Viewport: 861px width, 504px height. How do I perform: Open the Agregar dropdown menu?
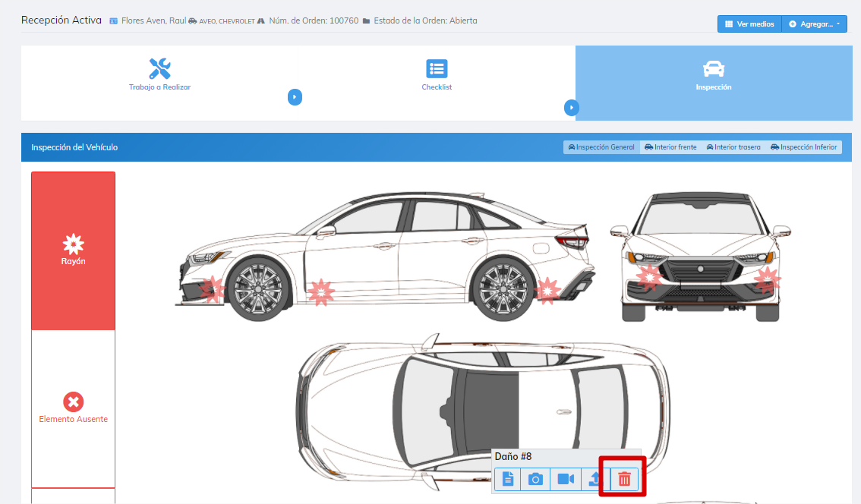[x=814, y=24]
